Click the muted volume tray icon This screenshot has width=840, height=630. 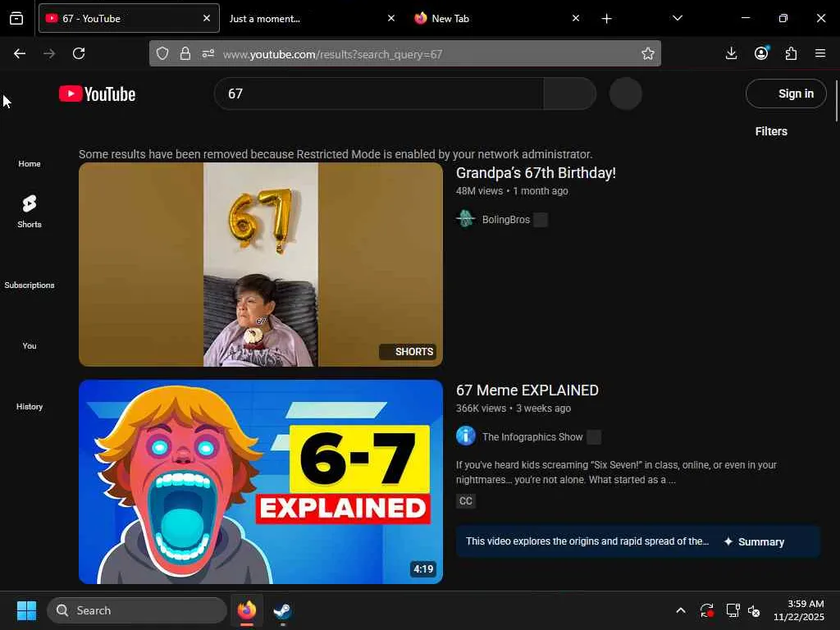click(x=754, y=610)
